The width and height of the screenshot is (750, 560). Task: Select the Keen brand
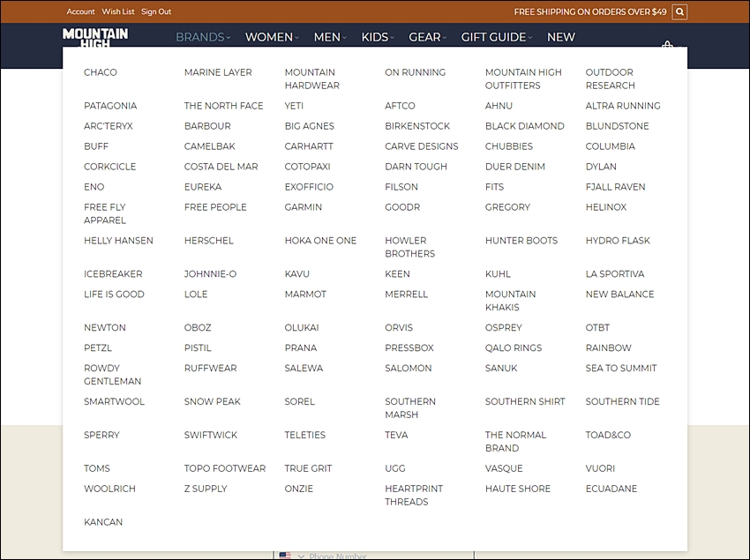click(x=397, y=274)
